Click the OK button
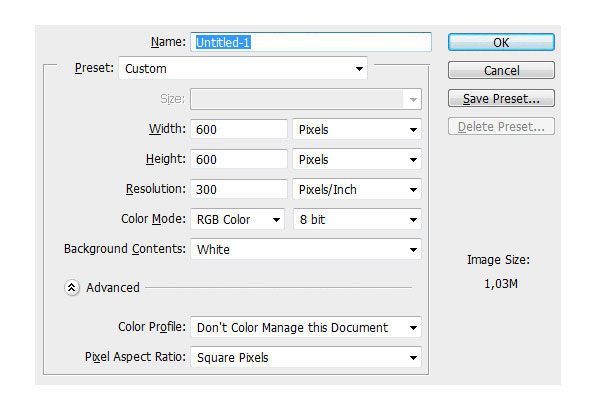 click(501, 42)
